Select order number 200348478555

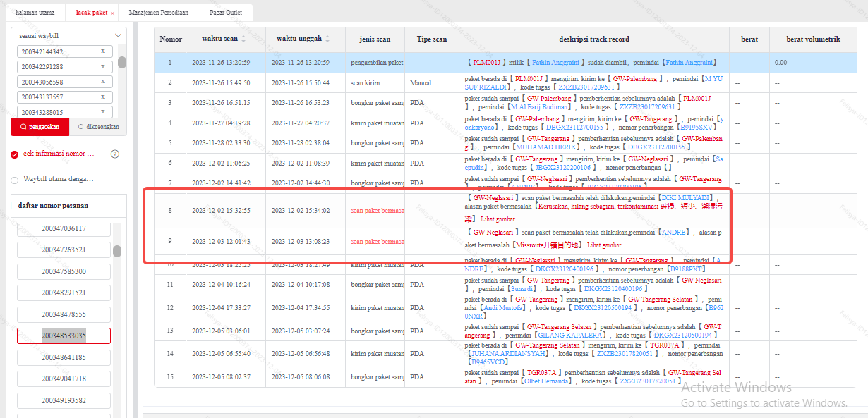click(64, 314)
